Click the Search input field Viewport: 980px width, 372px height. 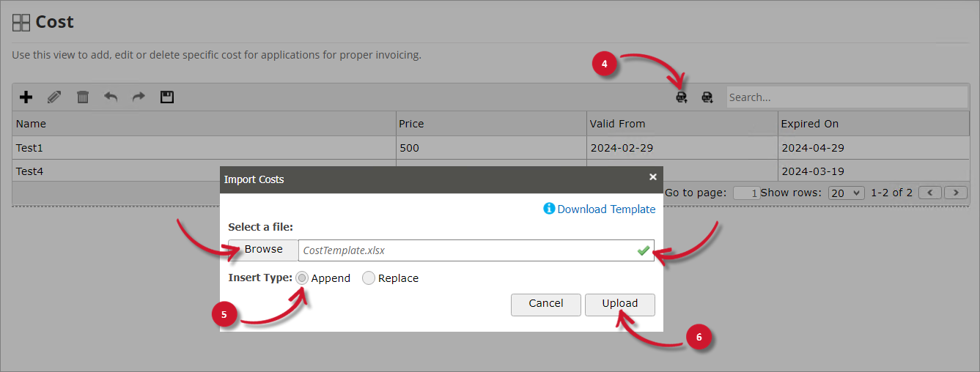[x=847, y=97]
